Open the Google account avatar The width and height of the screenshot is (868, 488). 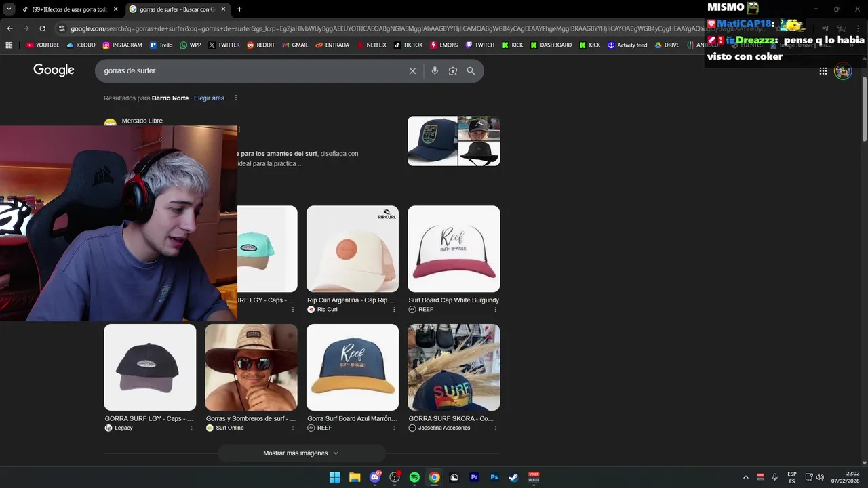point(843,71)
